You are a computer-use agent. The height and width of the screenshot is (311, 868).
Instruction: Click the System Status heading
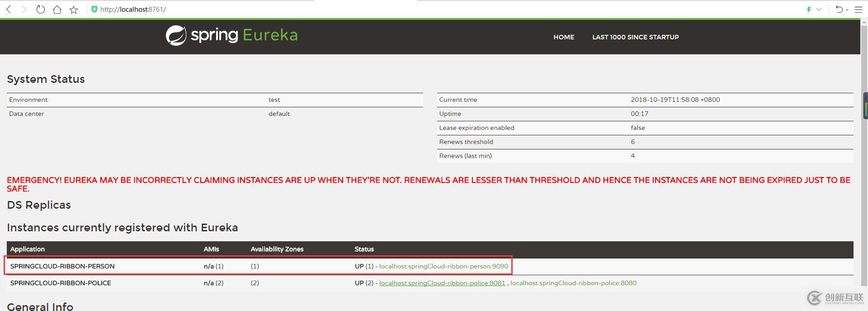coord(46,79)
